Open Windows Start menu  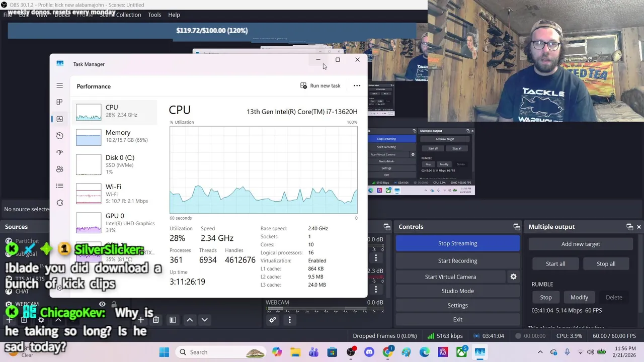click(x=164, y=352)
